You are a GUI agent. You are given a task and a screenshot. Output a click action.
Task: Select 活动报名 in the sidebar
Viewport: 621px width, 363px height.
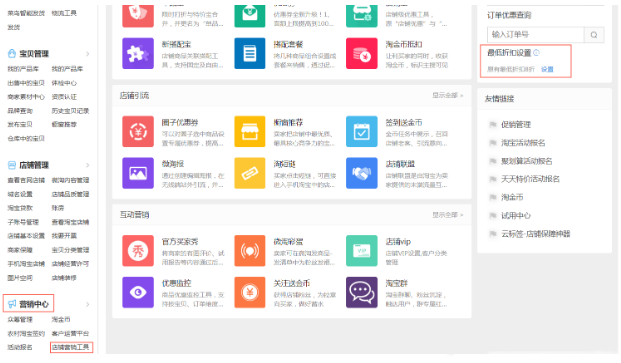tap(20, 348)
